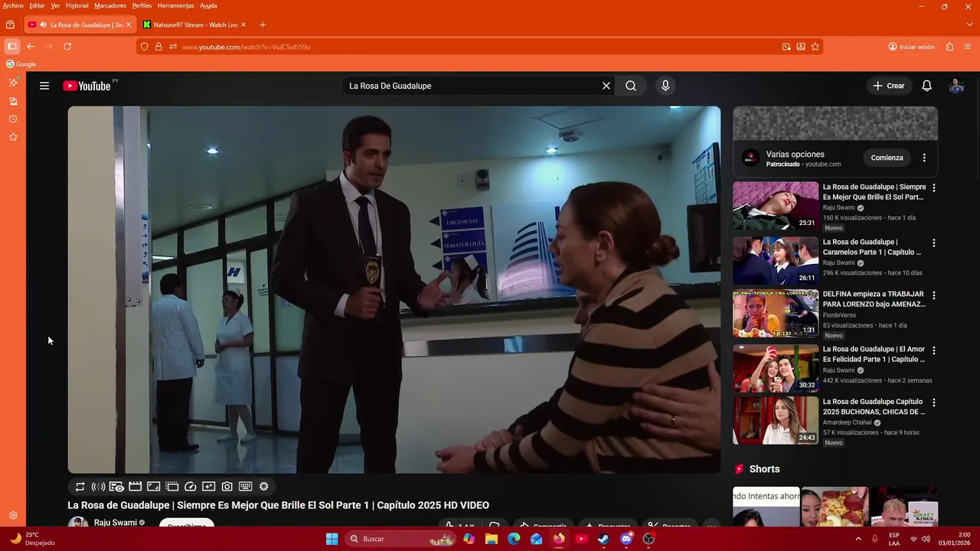The image size is (980, 551).
Task: Click the Crear button
Action: [889, 86]
